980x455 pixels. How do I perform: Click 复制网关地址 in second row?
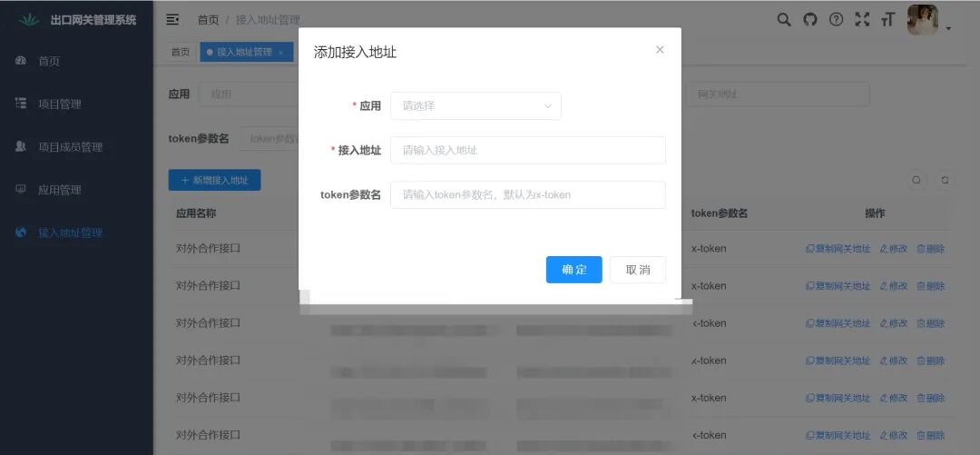[838, 286]
